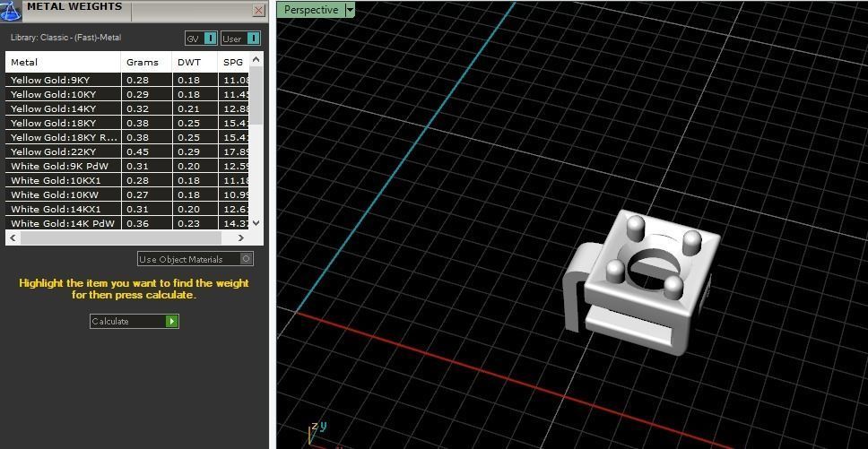Image resolution: width=868 pixels, height=449 pixels.
Task: Click the 0.29 DWT value for 22KY
Action: (189, 152)
